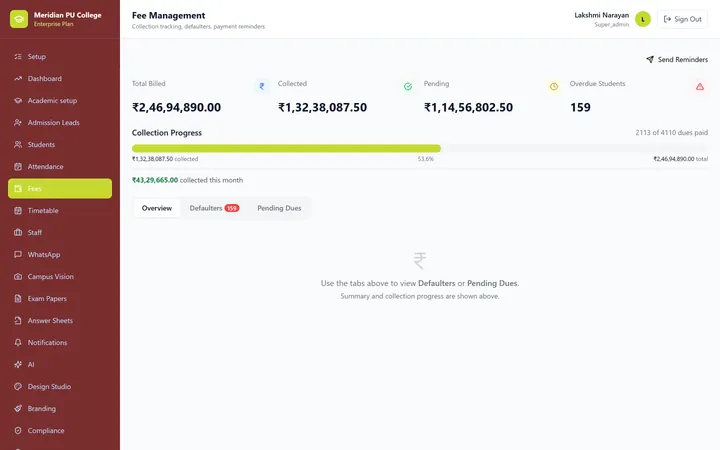
Task: Click the clock icon on Pending card
Action: tap(554, 86)
